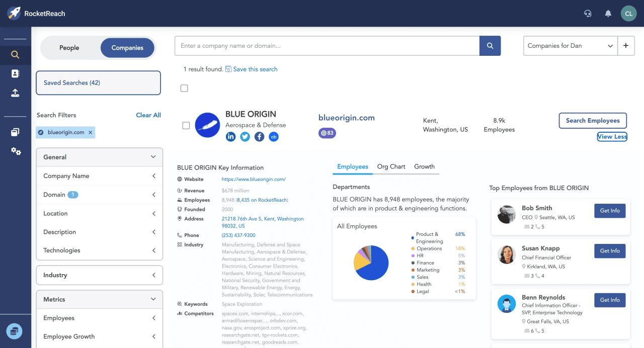Open https://www.blueorigin.com/ website link
The image size is (644, 348).
(x=254, y=180)
